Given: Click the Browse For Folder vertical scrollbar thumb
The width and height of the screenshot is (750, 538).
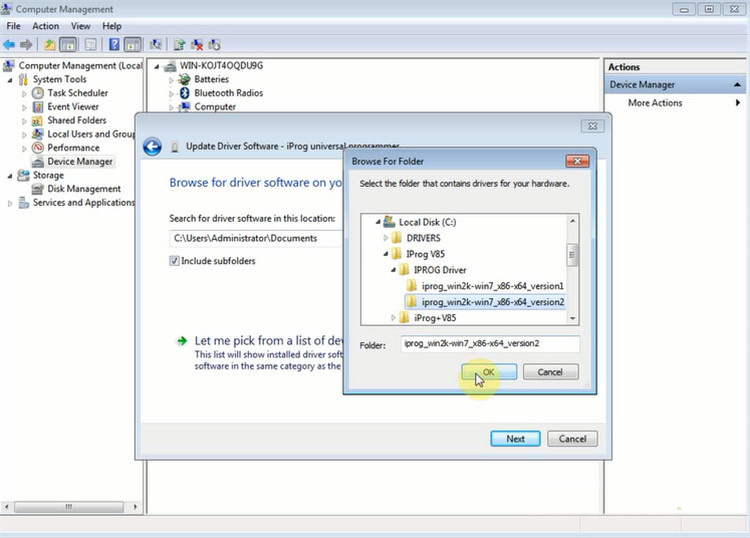Looking at the screenshot, I should pos(572,255).
